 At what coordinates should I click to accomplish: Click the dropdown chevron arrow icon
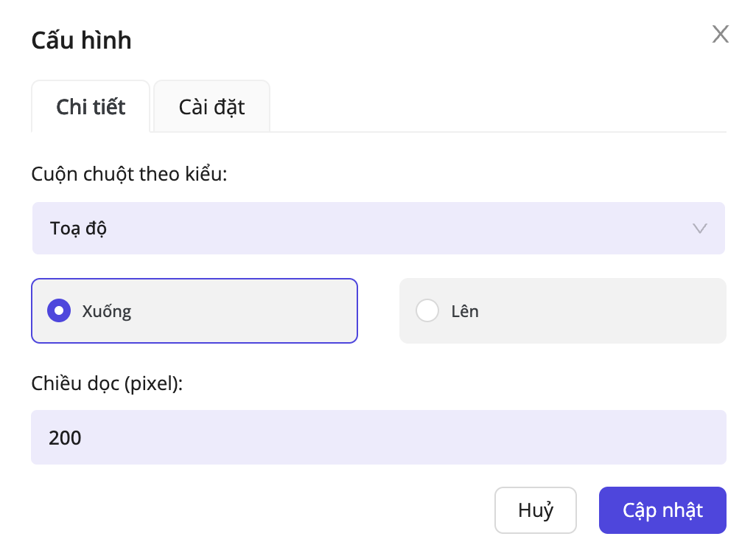tap(700, 229)
